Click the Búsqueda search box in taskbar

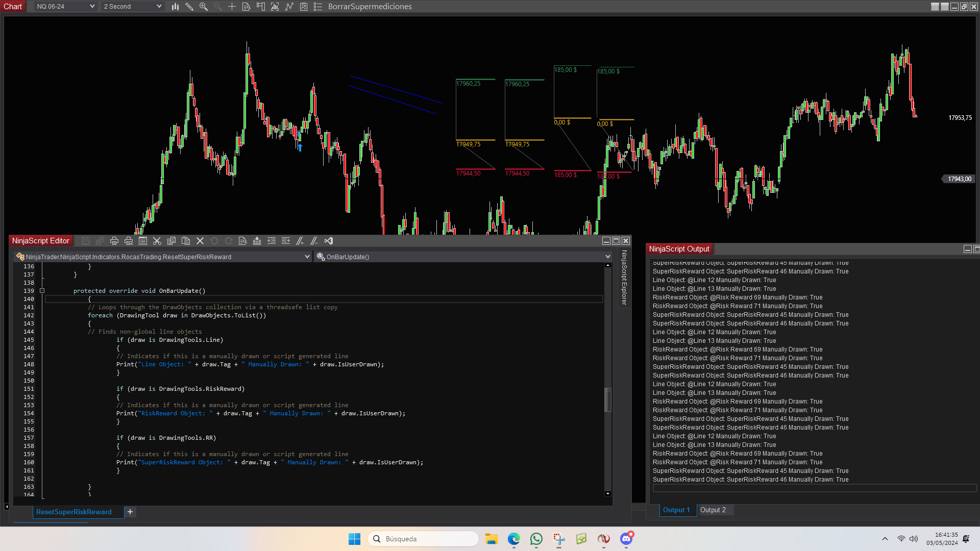(424, 539)
